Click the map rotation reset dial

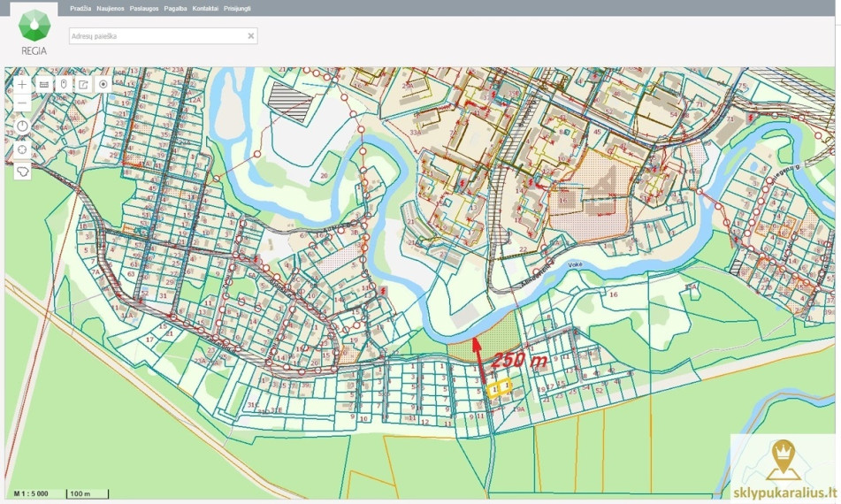(x=22, y=126)
